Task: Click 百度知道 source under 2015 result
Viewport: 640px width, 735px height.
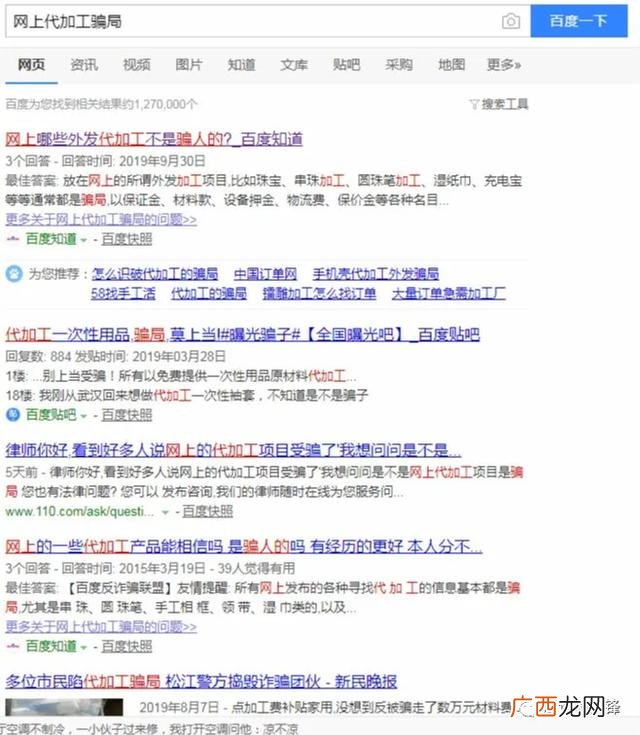Action: (51, 646)
